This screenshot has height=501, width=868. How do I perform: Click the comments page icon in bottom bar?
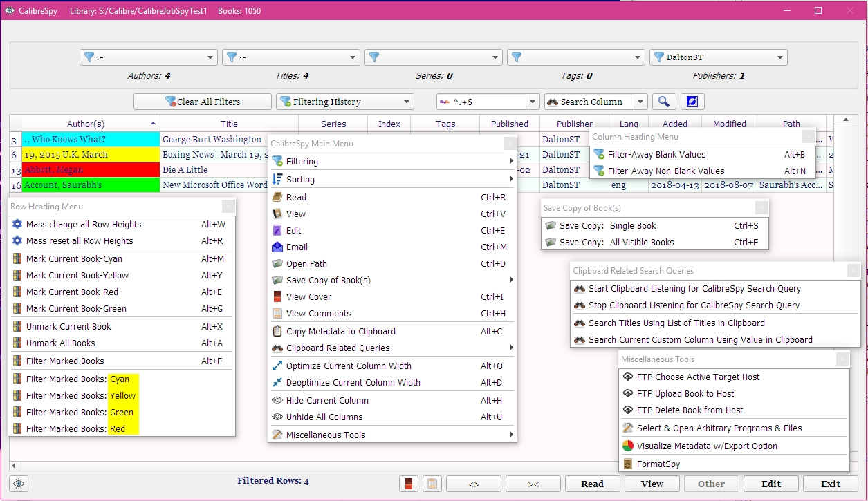(432, 484)
